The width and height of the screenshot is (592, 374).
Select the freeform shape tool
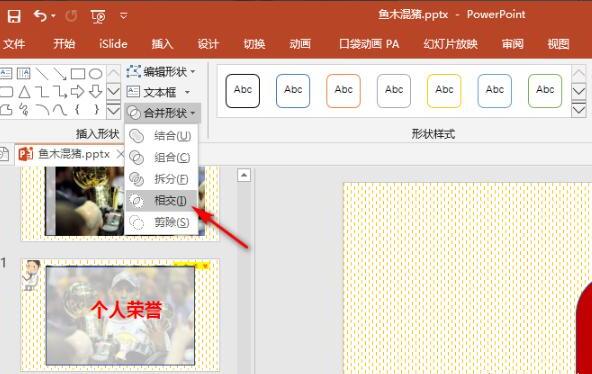point(6,110)
